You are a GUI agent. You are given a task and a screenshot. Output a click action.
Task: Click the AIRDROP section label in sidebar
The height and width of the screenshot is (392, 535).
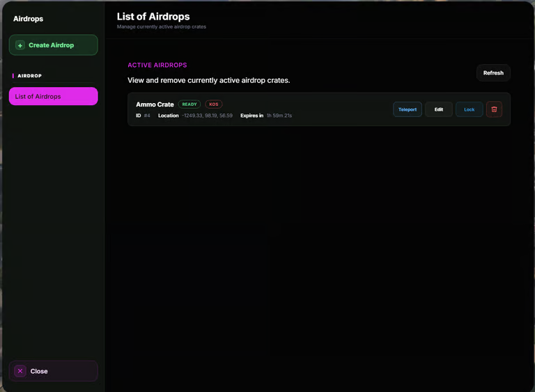coord(30,76)
